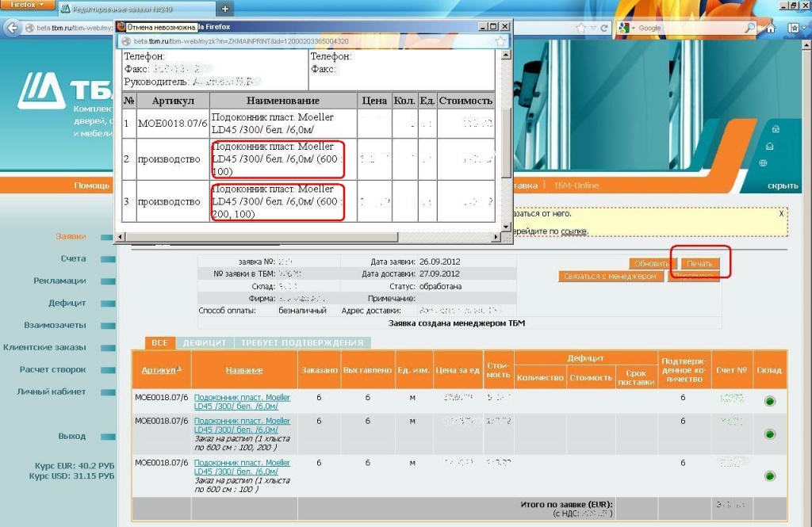Open Дефицит in the sidebar
Viewport: 812px width, 527px height.
(67, 303)
